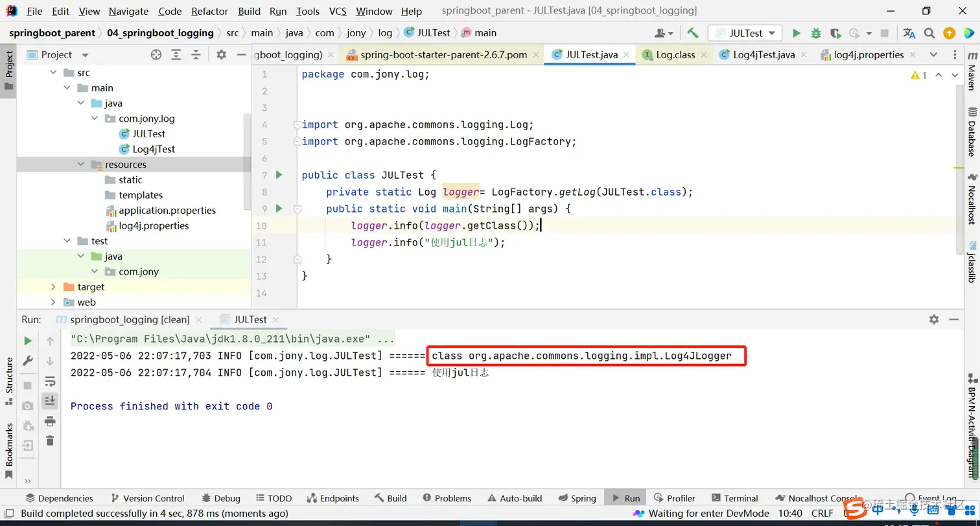Start debugging with the toolbar bug icon

coord(816,33)
